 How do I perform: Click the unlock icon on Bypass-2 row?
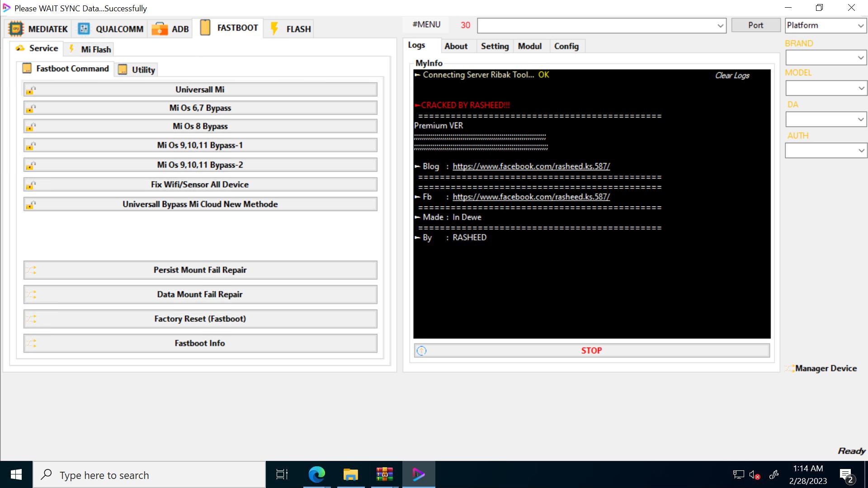[x=31, y=165]
